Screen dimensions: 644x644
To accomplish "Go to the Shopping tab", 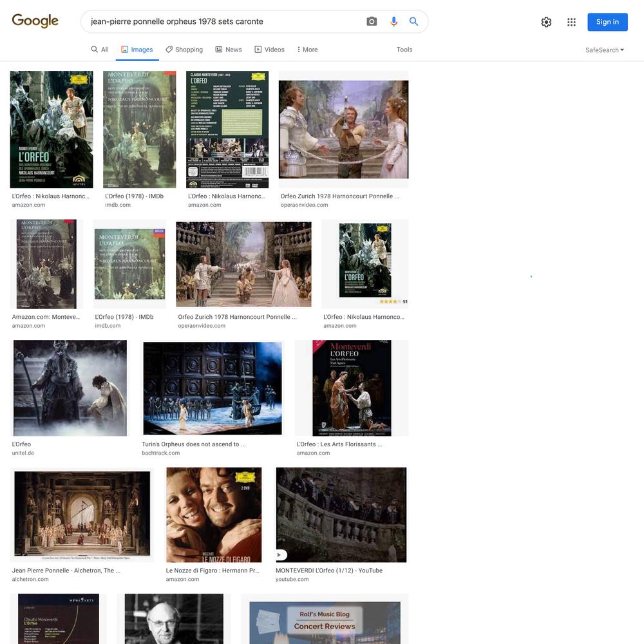I will click(184, 50).
